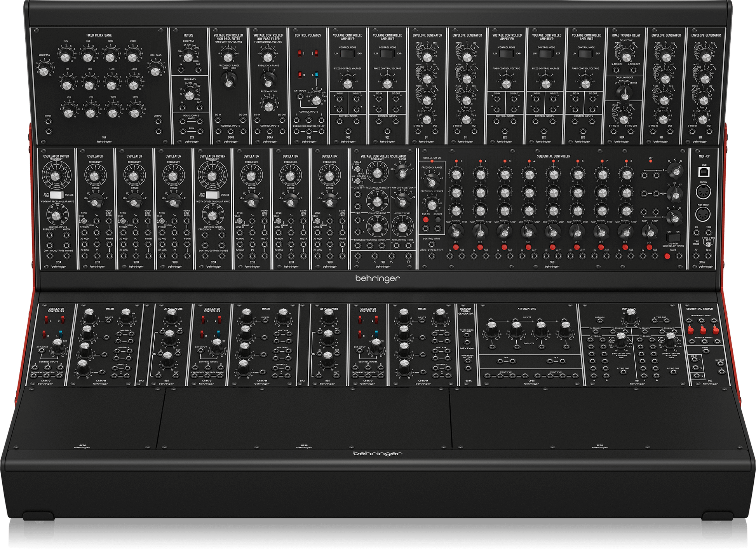This screenshot has height=549, width=756.
Task: Click the PINK NOISE OUTPUT jack on the 903A
Action: pyautogui.click(x=468, y=361)
